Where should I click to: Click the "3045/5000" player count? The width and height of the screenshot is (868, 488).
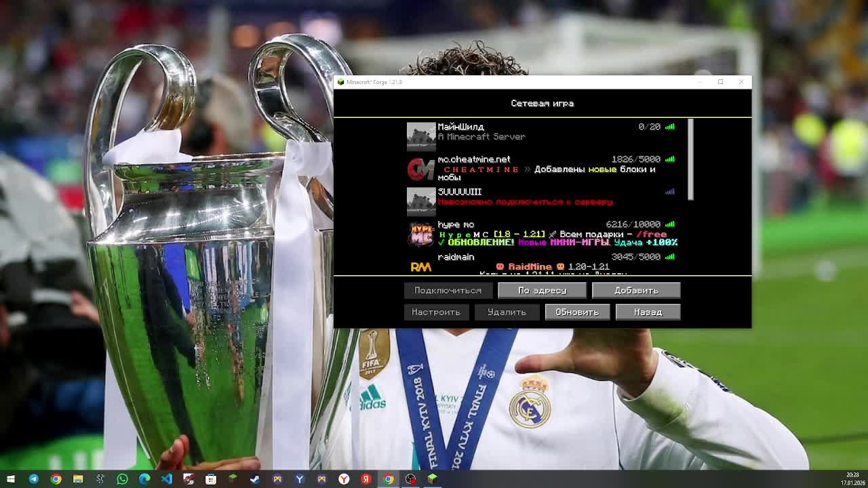click(x=635, y=257)
